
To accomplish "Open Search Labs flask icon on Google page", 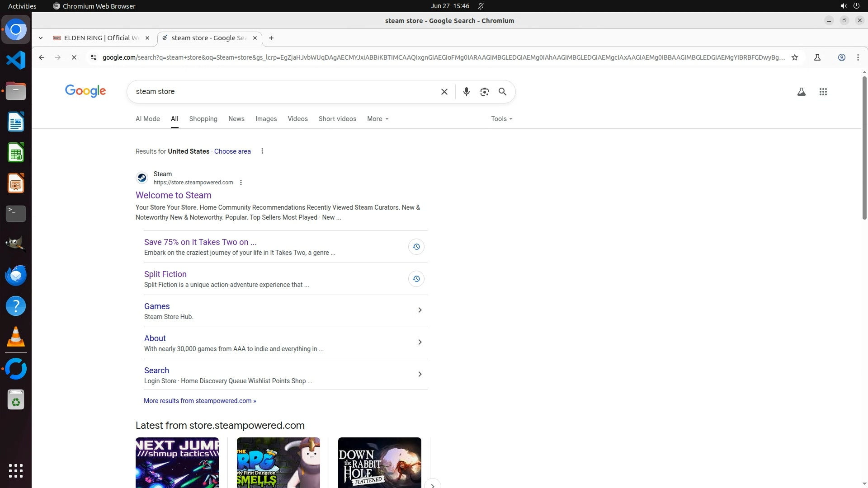I will coord(801,92).
